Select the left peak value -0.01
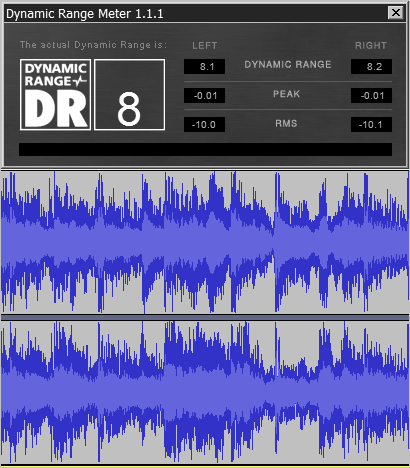Viewport: 410px width, 468px height. coord(204,96)
